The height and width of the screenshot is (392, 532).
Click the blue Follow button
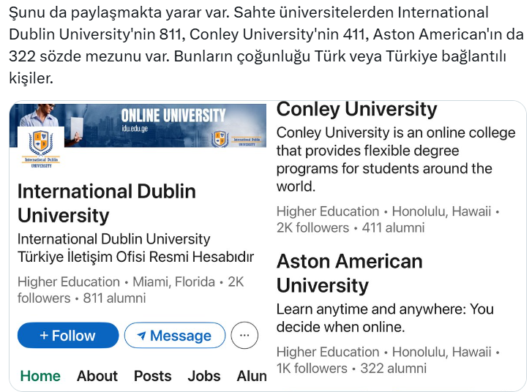click(68, 336)
